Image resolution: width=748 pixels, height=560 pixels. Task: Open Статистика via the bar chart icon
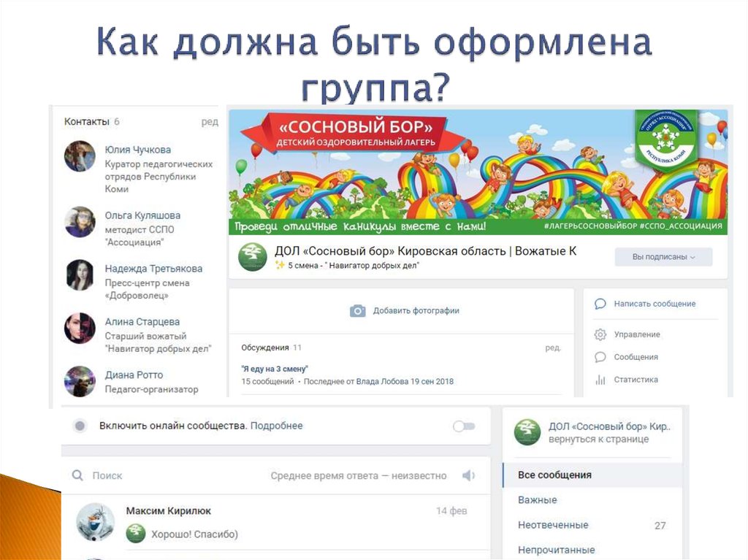tap(599, 380)
